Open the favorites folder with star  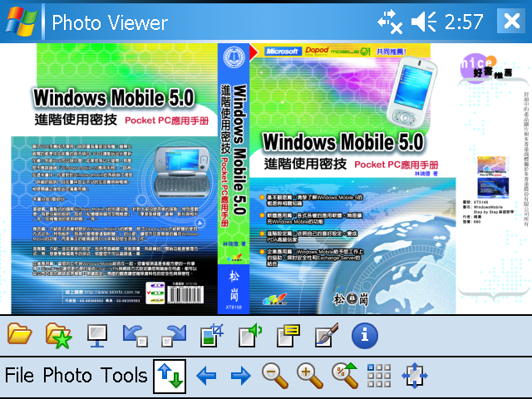pos(58,336)
